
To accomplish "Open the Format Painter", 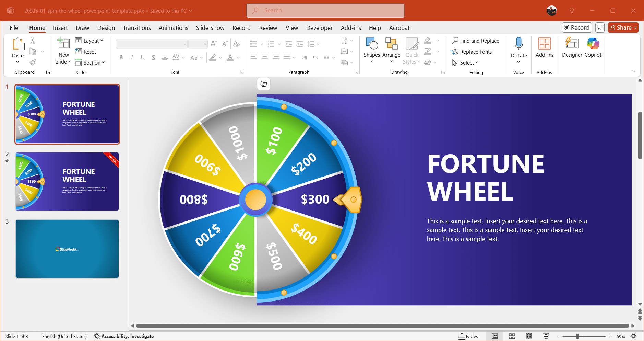I will (x=33, y=62).
